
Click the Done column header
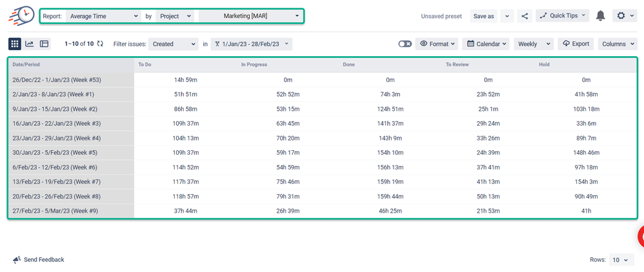point(348,64)
